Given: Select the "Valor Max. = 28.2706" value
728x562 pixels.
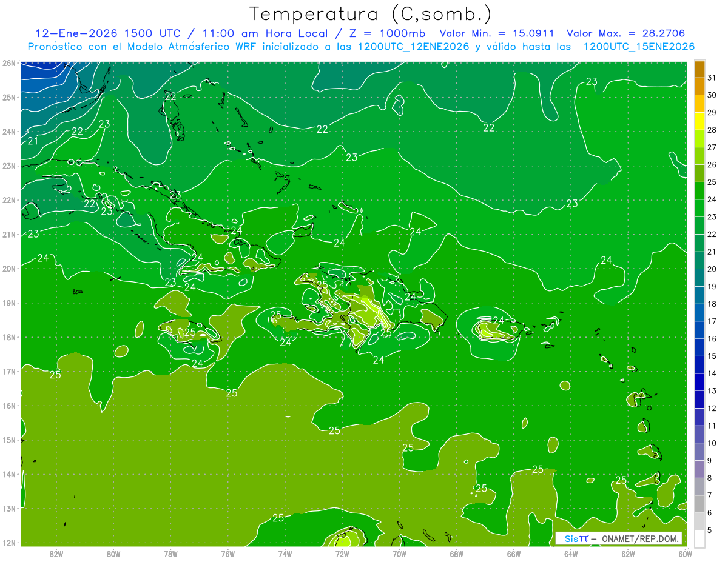Looking at the screenshot, I should click(626, 33).
